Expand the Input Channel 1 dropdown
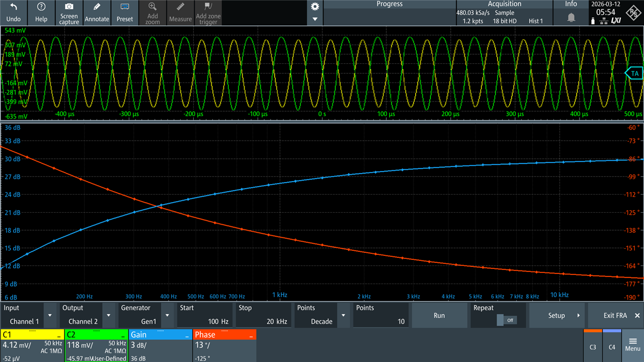This screenshot has width=644, height=362. click(50, 315)
